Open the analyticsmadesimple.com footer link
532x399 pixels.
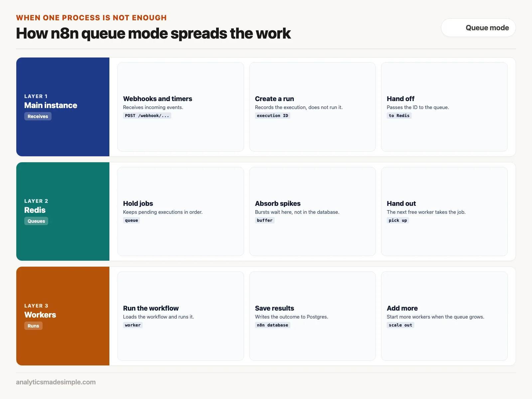click(56, 382)
